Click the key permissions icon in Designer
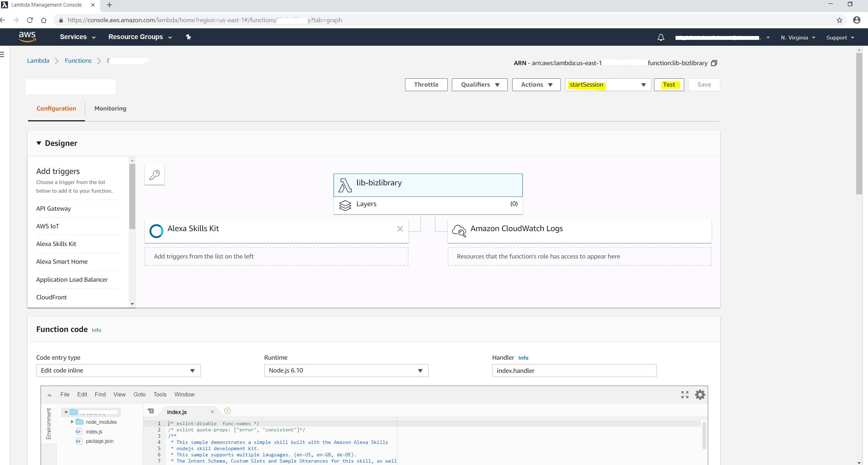Image resolution: width=868 pixels, height=465 pixels. click(x=154, y=175)
